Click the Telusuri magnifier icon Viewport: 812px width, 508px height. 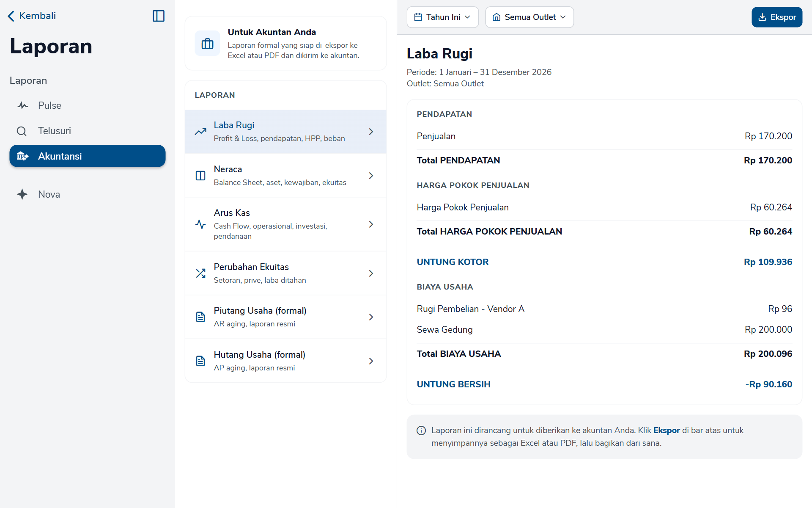click(22, 131)
